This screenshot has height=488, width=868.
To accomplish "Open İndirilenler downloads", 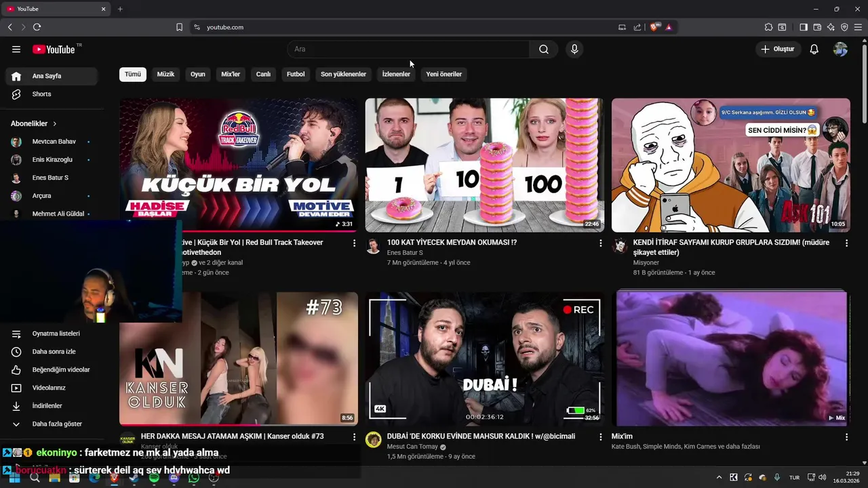I will (x=52, y=406).
